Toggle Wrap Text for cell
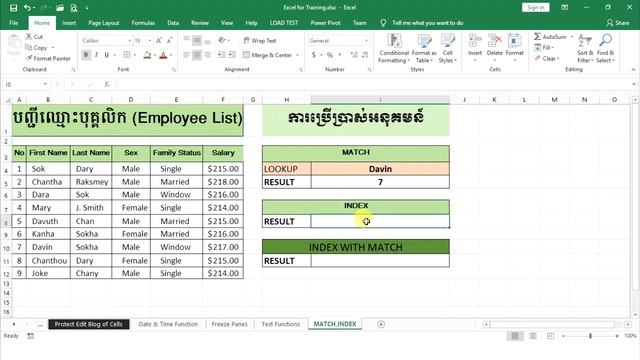640x360 pixels. click(260, 40)
